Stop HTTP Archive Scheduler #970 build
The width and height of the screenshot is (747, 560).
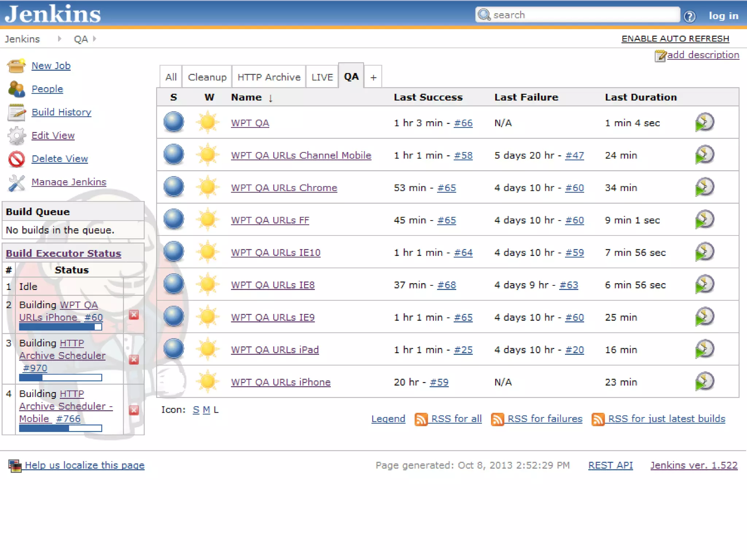(134, 359)
